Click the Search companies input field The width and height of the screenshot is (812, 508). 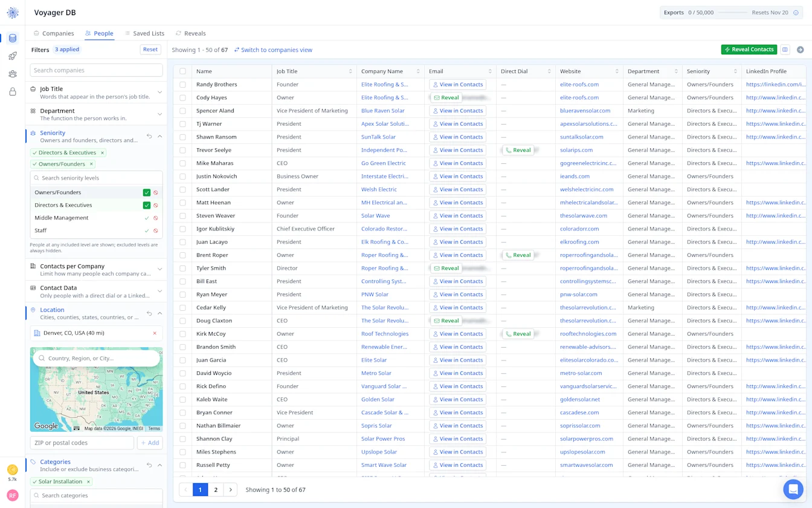click(x=96, y=70)
